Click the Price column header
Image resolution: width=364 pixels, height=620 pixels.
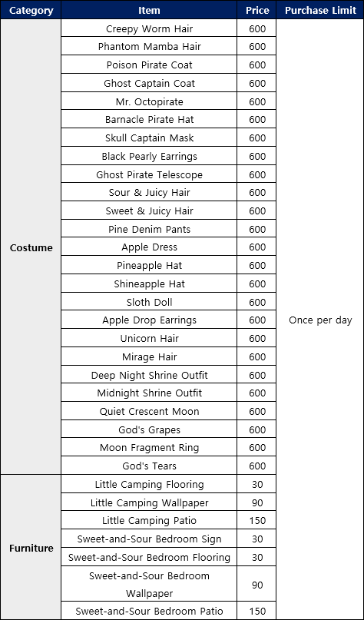tap(257, 10)
